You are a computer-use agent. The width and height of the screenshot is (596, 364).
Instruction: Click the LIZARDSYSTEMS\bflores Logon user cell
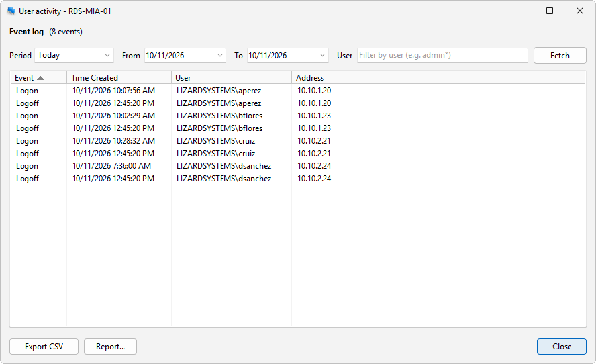[x=219, y=116]
